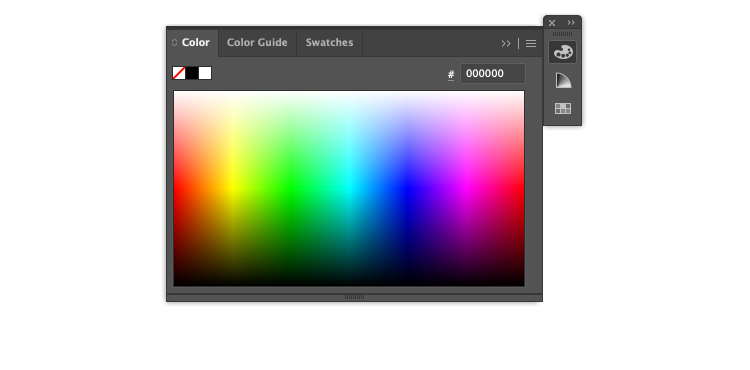Open the Color panel palette icon
This screenshot has width=750, height=370.
click(562, 52)
